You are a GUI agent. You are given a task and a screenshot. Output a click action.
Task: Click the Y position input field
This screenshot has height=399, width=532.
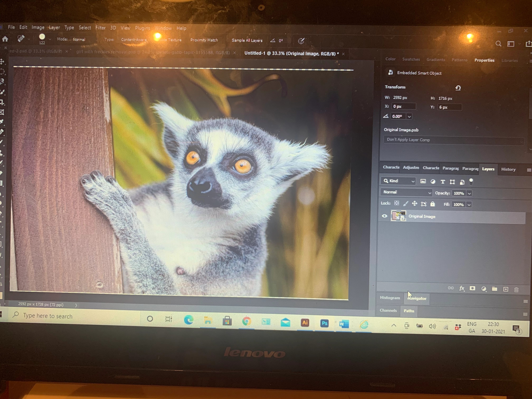449,107
